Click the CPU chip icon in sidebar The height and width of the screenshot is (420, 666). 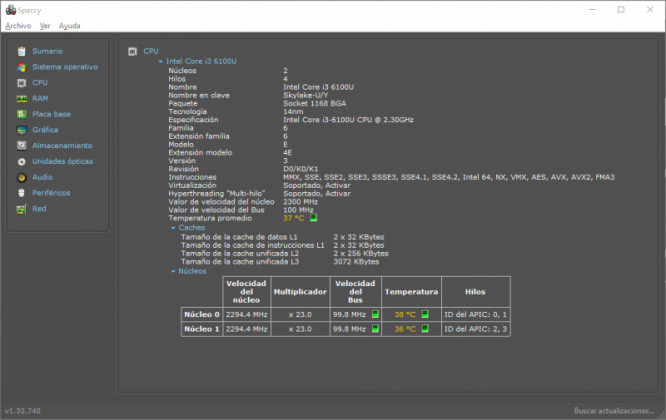point(22,83)
